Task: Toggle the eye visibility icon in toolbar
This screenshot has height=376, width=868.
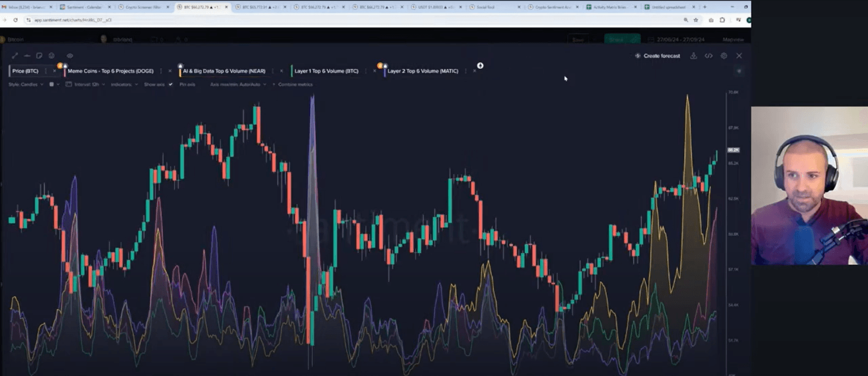Action: point(70,56)
